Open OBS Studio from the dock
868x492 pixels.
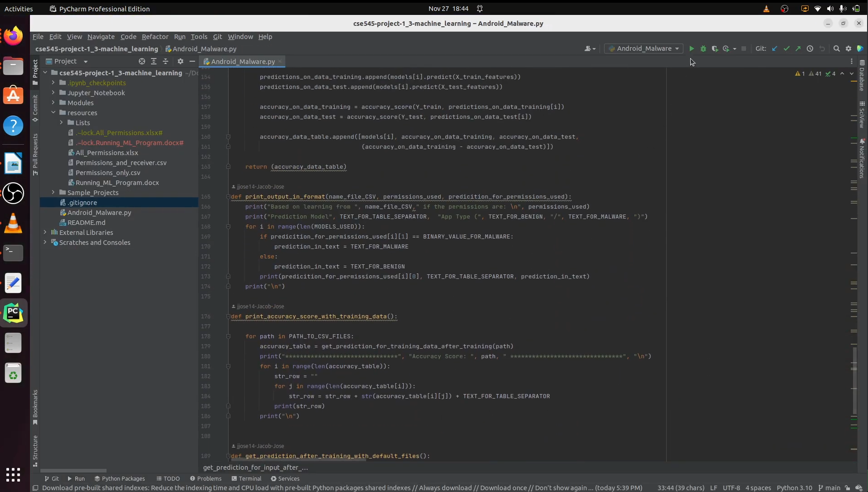13,193
